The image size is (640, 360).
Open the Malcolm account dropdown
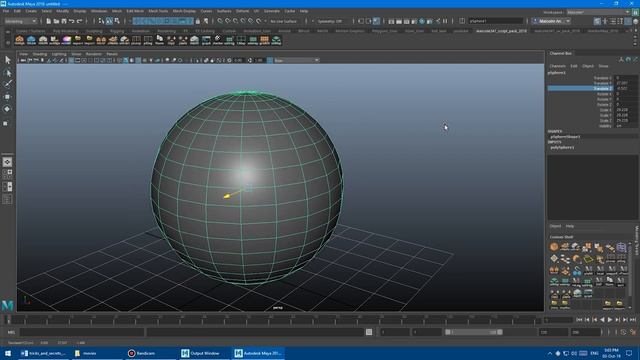coord(551,21)
